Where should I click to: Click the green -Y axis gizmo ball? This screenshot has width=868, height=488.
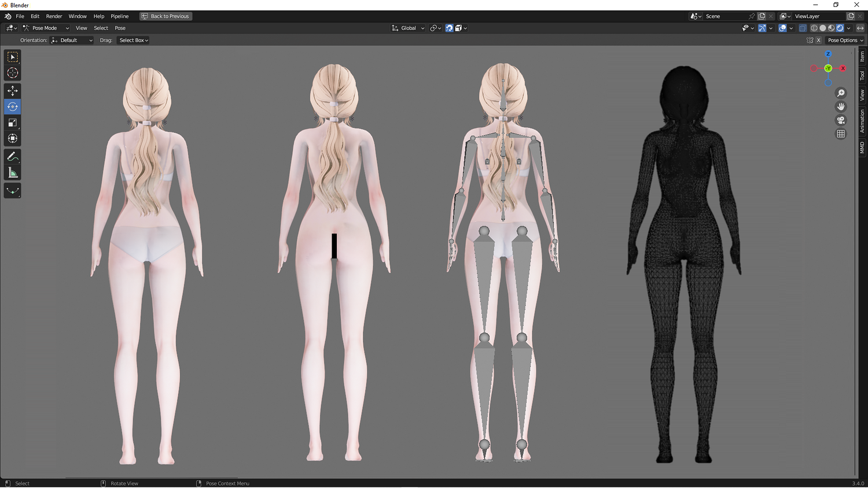[828, 68]
